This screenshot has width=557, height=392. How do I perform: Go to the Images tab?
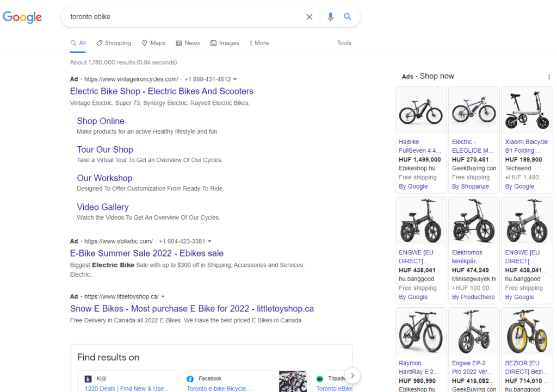225,43
